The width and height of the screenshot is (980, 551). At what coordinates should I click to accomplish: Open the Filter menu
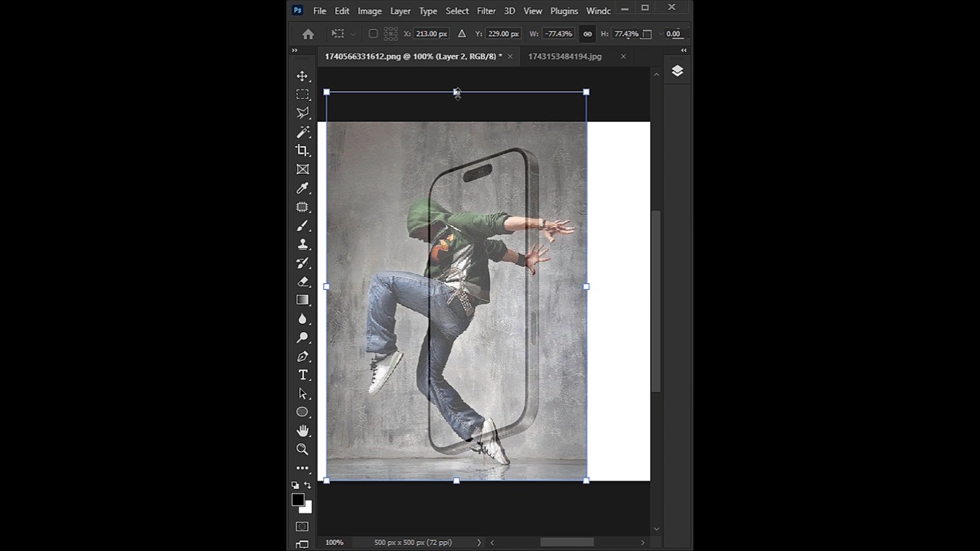pos(486,11)
